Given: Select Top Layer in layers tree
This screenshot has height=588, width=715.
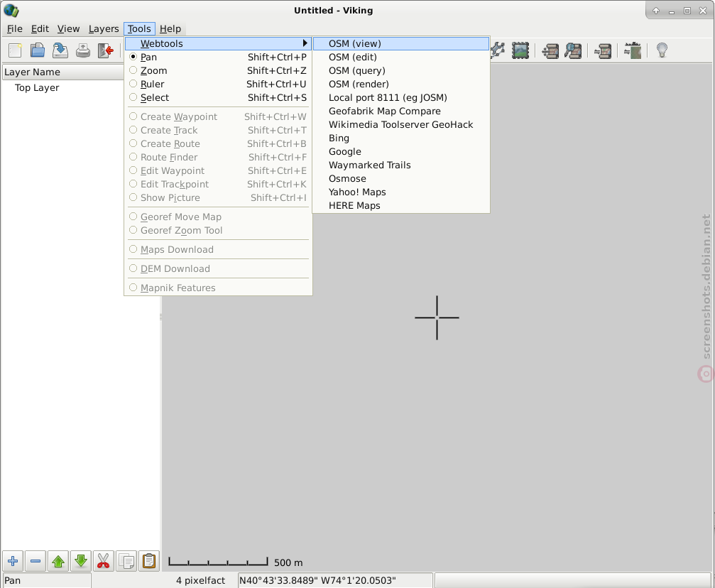Looking at the screenshot, I should tap(37, 87).
